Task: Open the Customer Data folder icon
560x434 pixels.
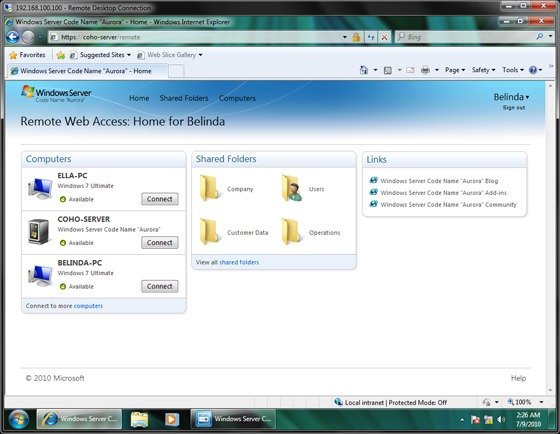Action: tap(209, 232)
